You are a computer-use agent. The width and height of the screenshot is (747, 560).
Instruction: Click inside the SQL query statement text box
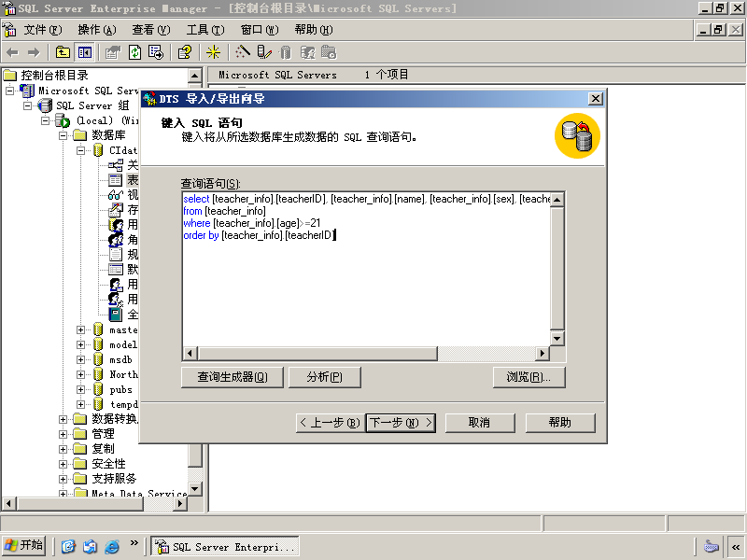[x=366, y=269]
